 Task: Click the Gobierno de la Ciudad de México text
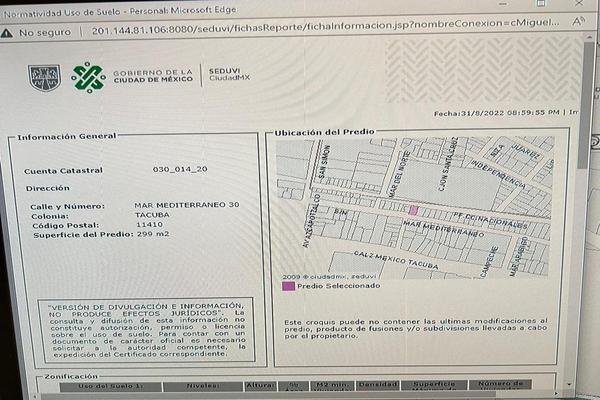point(152,77)
